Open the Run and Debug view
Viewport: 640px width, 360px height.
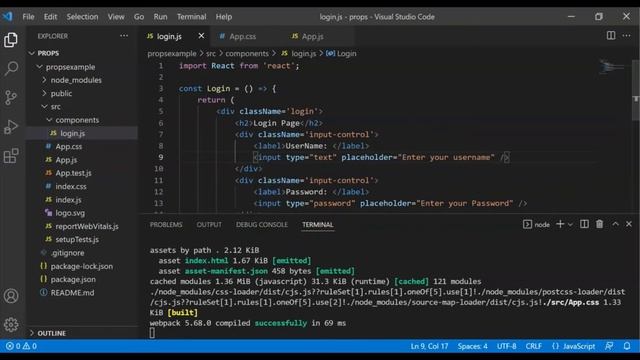(x=11, y=127)
